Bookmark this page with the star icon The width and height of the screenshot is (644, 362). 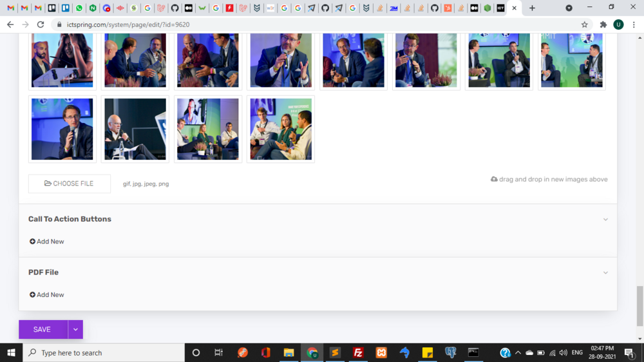(x=585, y=24)
